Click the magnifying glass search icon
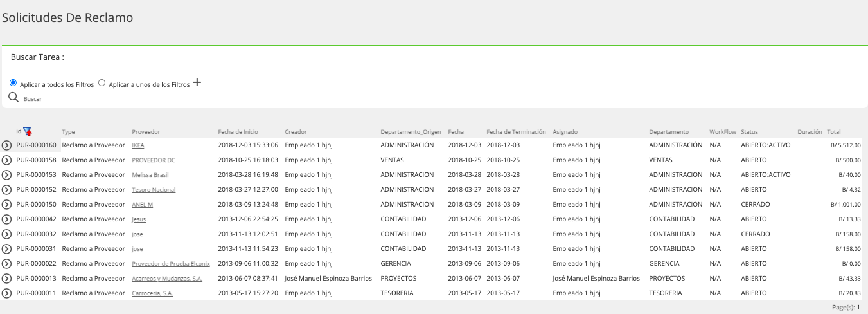 tap(13, 97)
